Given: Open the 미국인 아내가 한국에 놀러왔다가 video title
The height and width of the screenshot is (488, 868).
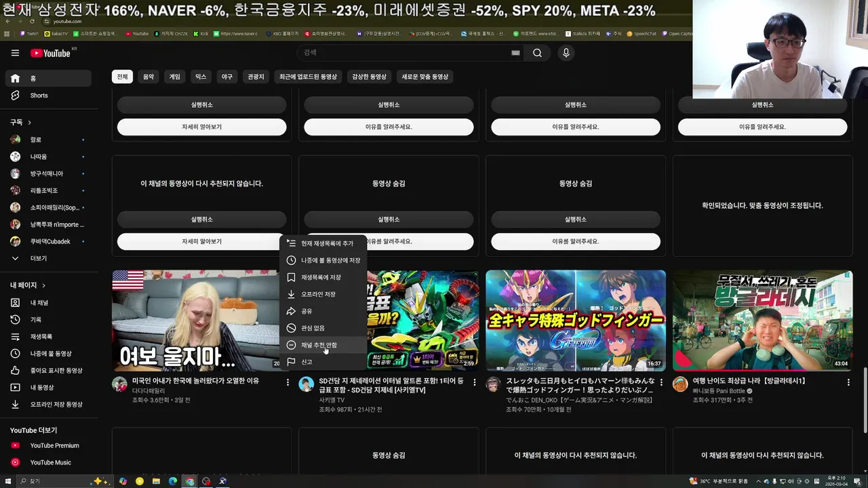Looking at the screenshot, I should click(195, 381).
